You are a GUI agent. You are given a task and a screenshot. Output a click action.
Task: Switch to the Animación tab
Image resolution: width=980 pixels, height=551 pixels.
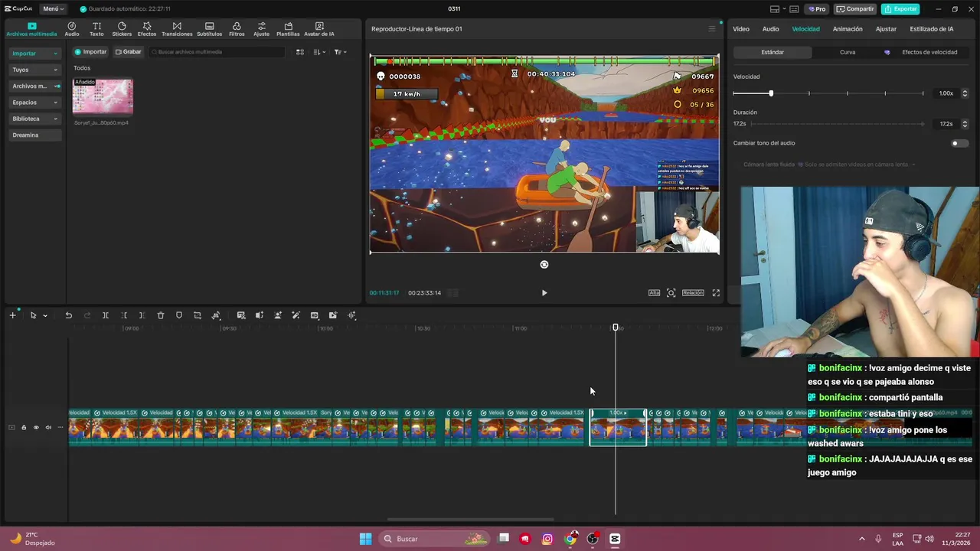(848, 29)
